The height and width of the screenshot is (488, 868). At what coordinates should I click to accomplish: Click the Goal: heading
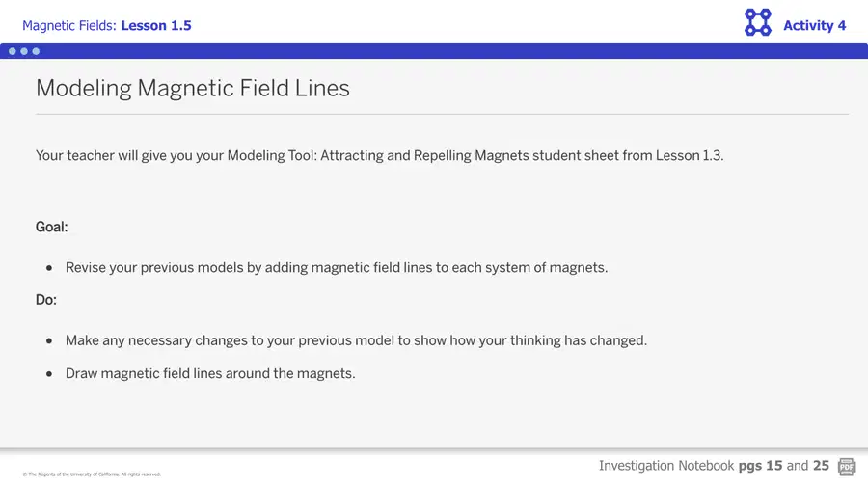tap(51, 227)
